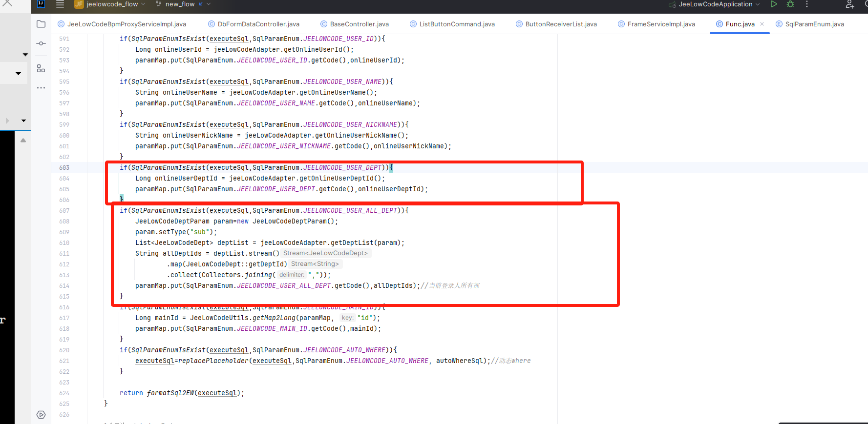The height and width of the screenshot is (424, 868).
Task: Click the Stream<JeeLowCodeDept> inlay hint
Action: (x=325, y=253)
